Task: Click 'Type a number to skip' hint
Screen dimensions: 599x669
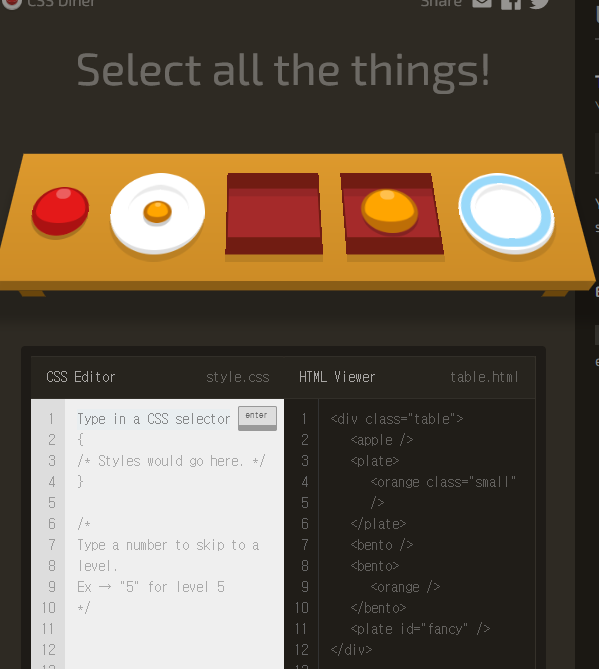Action: pyautogui.click(x=168, y=555)
